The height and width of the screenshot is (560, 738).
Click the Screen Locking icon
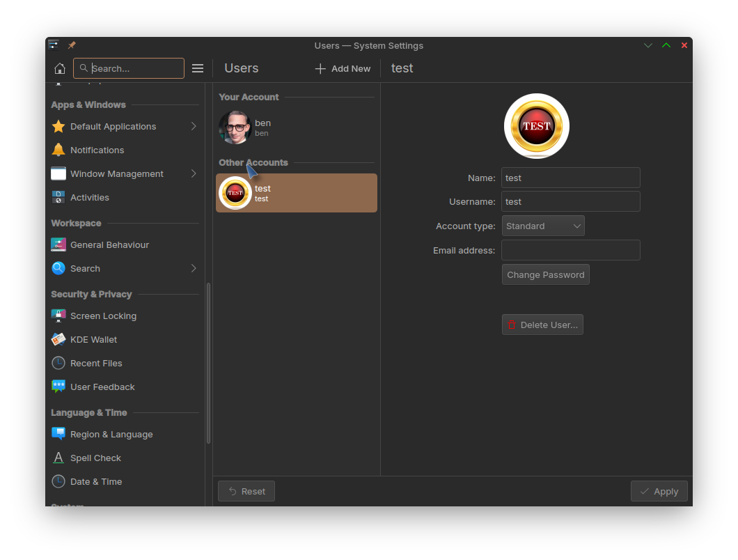click(x=58, y=316)
